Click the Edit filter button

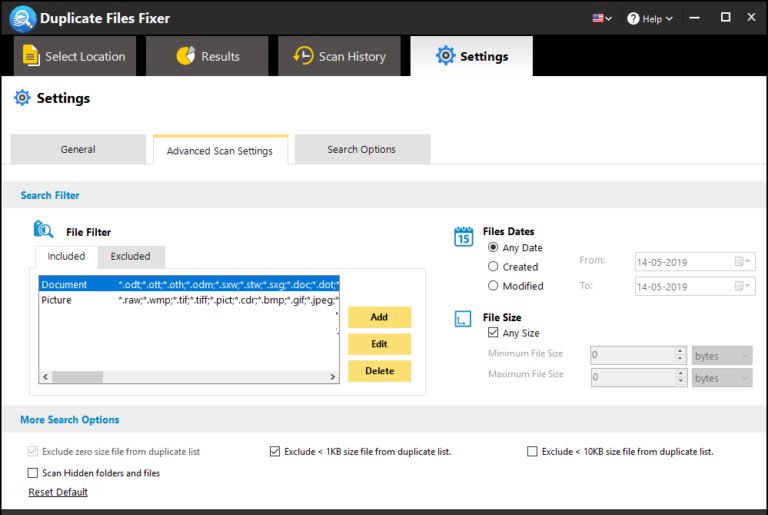(380, 344)
